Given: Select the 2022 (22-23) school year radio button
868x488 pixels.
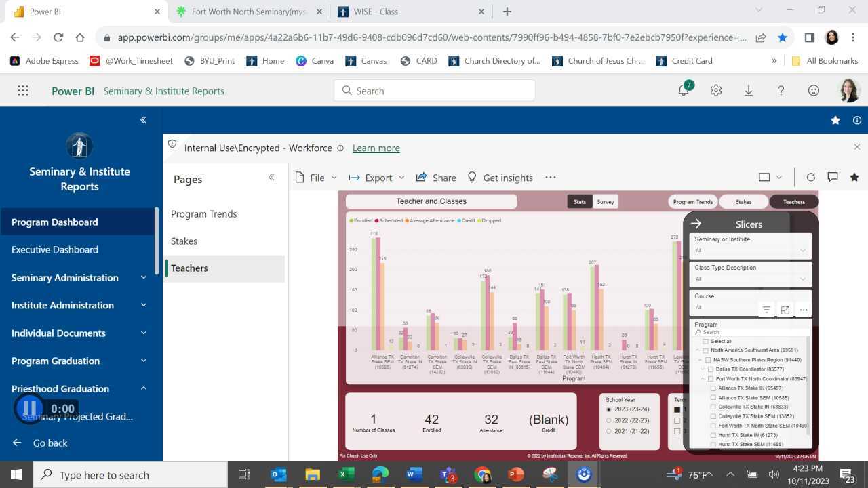Looking at the screenshot, I should (608, 420).
